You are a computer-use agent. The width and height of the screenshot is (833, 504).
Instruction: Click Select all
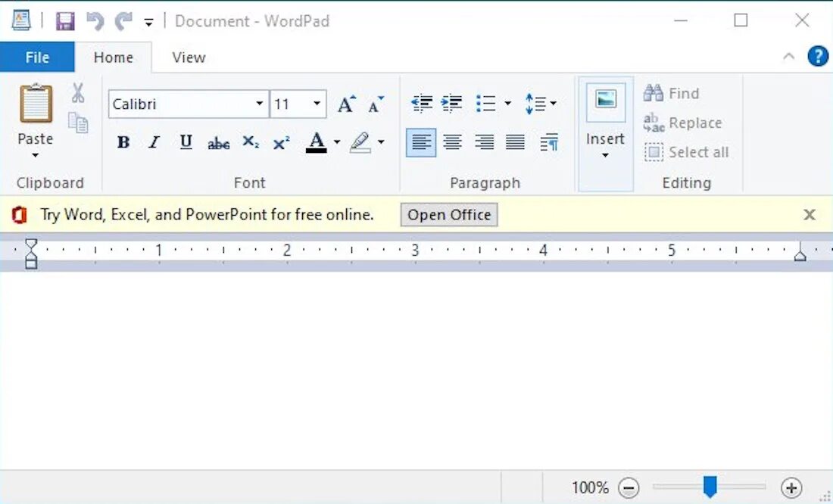[686, 152]
